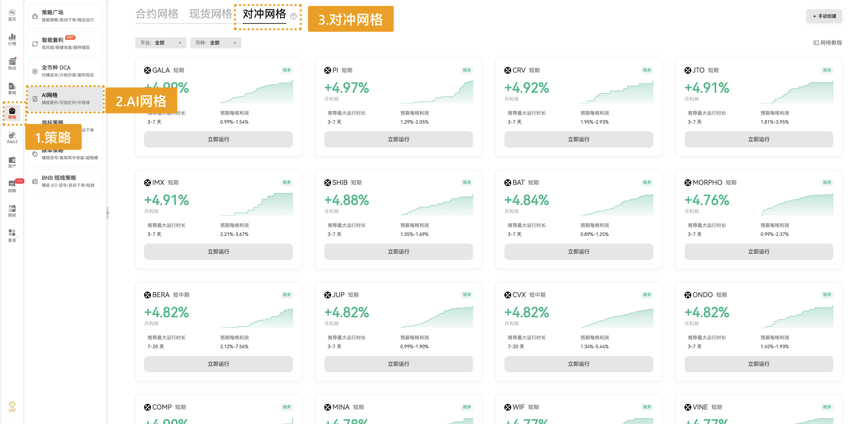Open the 网格教程 link
This screenshot has height=424, width=868.
[828, 43]
